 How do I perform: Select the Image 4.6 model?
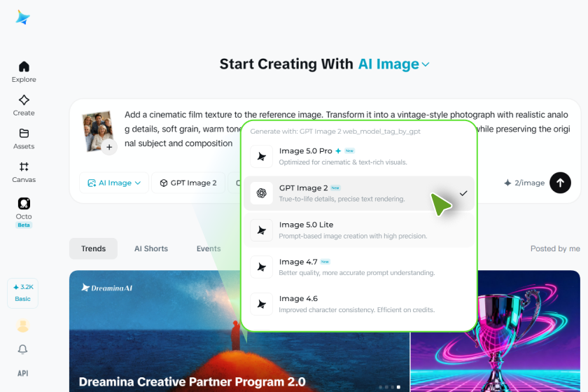pos(359,304)
